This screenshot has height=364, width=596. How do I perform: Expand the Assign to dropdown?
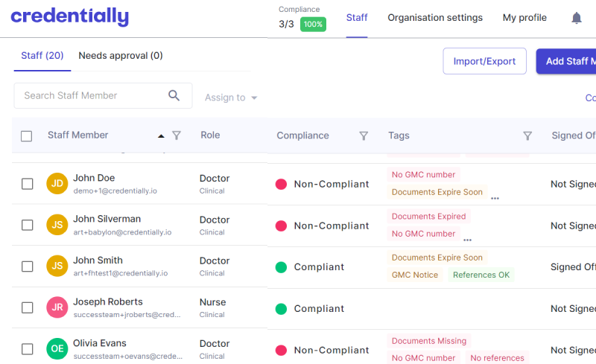[231, 98]
